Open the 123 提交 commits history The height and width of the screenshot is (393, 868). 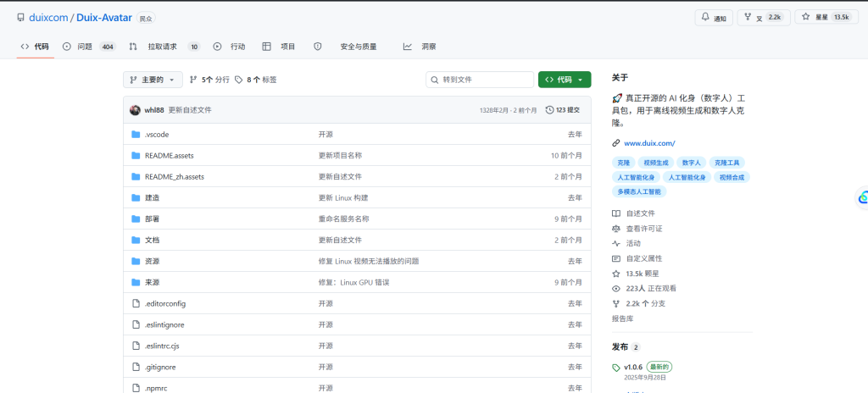(563, 110)
